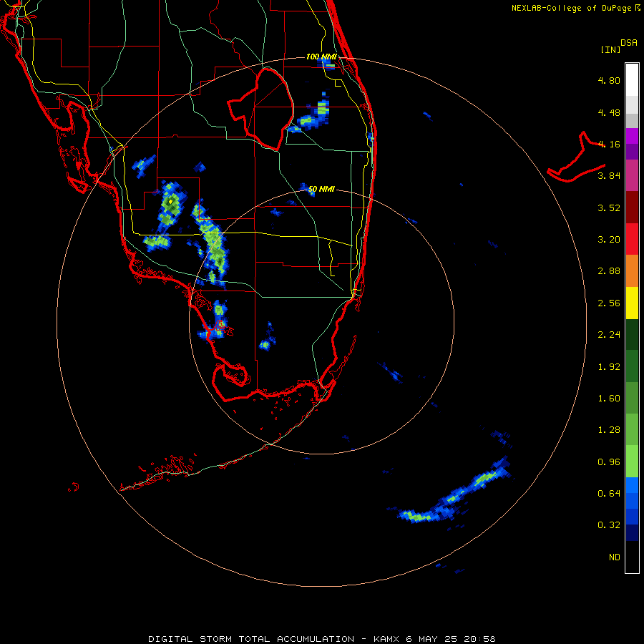644x644 pixels.
Task: Click the 2.56 legend value
Action: 609,303
